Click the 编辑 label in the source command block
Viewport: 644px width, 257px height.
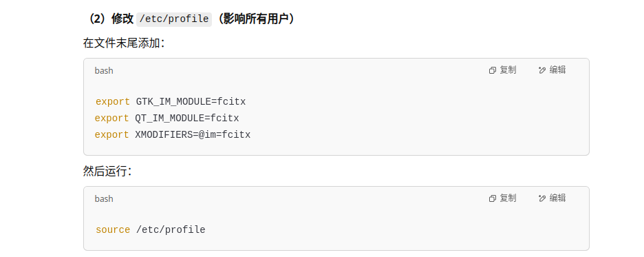pos(558,198)
